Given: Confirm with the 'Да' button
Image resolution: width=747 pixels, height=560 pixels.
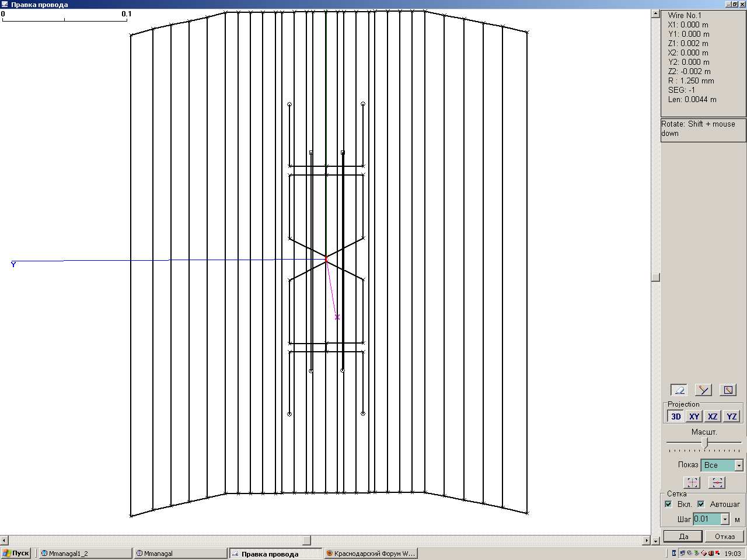Looking at the screenshot, I should (683, 536).
